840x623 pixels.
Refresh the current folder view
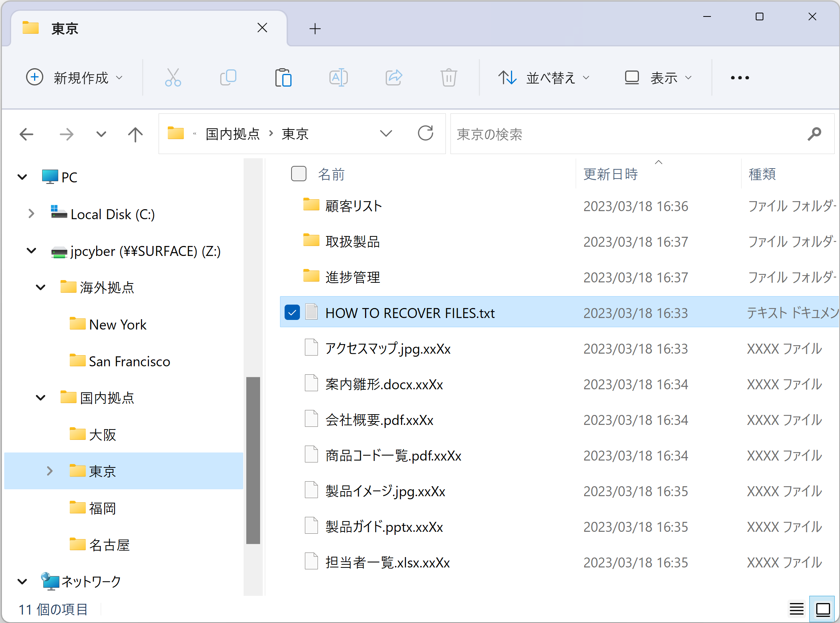pos(425,134)
